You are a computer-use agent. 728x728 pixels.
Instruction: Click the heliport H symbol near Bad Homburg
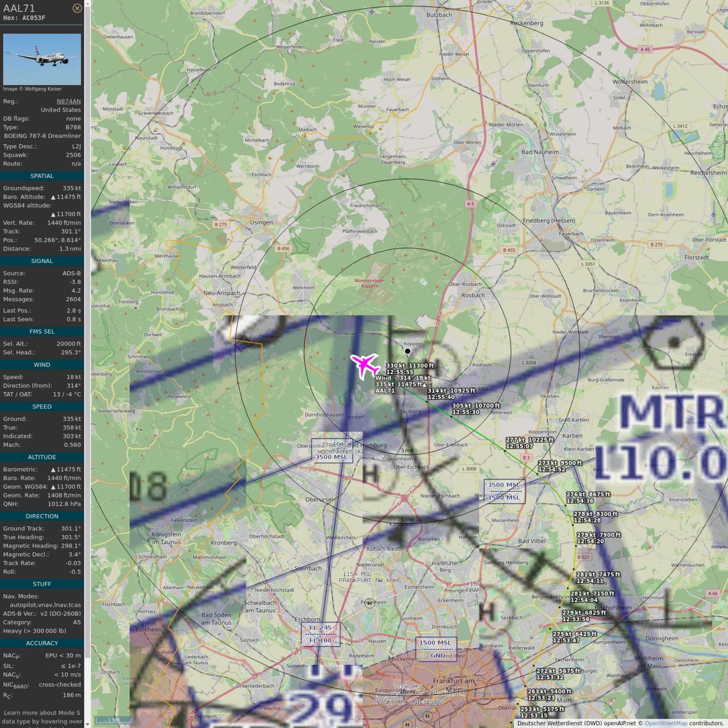pos(370,474)
